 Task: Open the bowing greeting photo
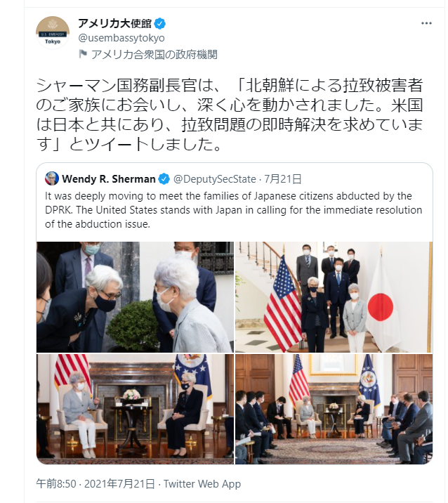[x=135, y=297]
